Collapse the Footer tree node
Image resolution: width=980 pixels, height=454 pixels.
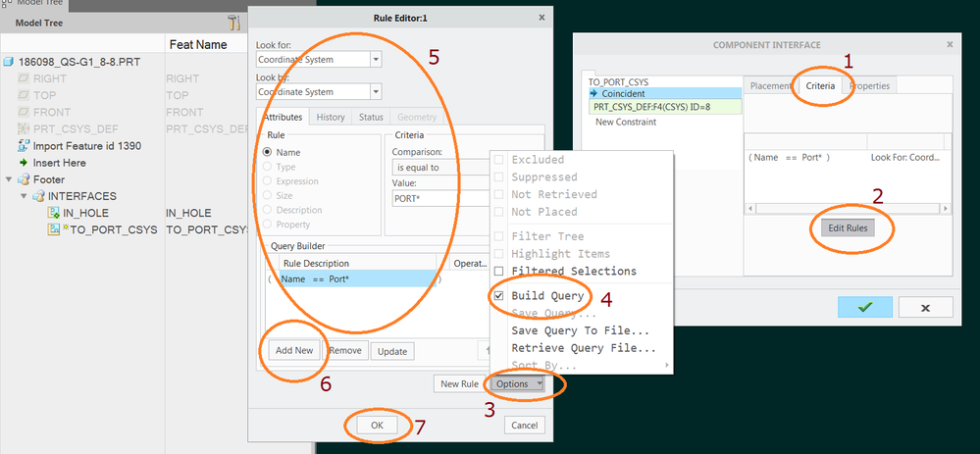pyautogui.click(x=10, y=179)
